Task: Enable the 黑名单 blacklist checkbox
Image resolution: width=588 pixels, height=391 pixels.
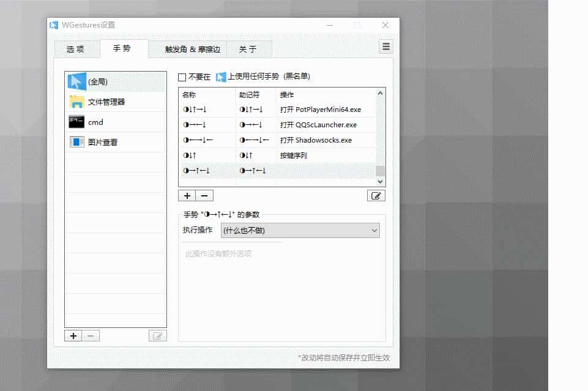Action: tap(181, 76)
